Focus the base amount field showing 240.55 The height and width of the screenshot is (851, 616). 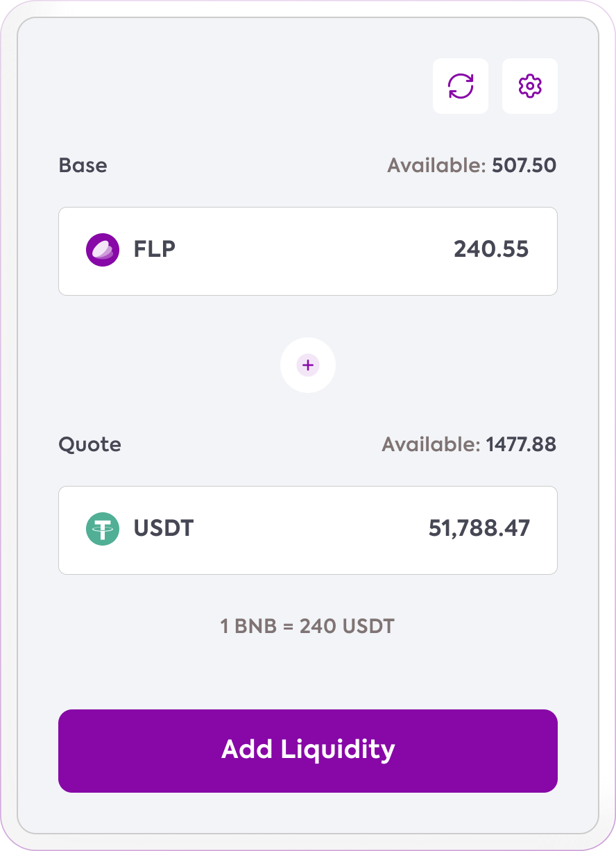tap(491, 249)
